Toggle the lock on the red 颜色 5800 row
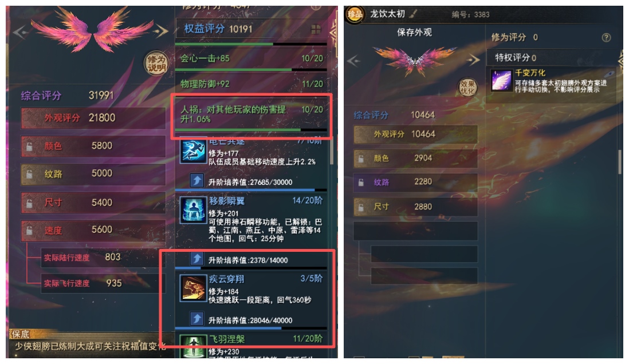This screenshot has height=364, width=629. tap(29, 147)
